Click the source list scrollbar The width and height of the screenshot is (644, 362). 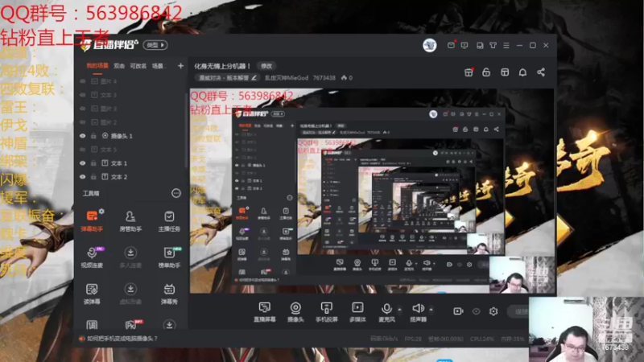click(x=187, y=130)
